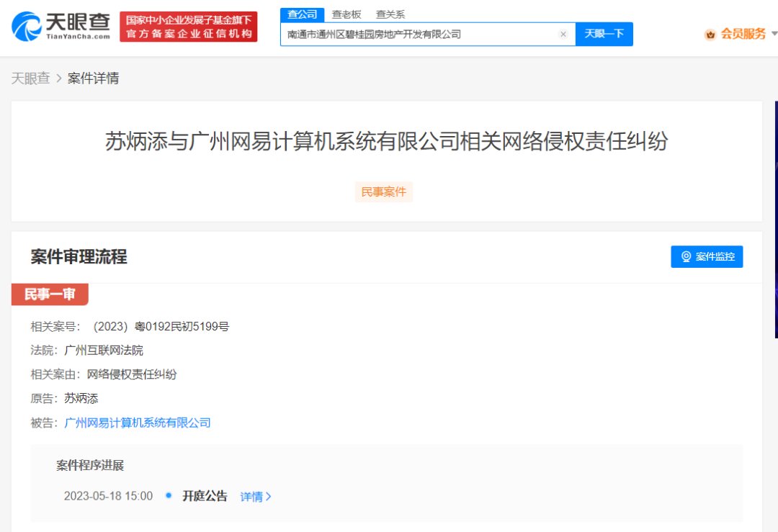Open defendant 广州网易计算机系统有限公司 link
The image size is (778, 532).
pyautogui.click(x=138, y=423)
